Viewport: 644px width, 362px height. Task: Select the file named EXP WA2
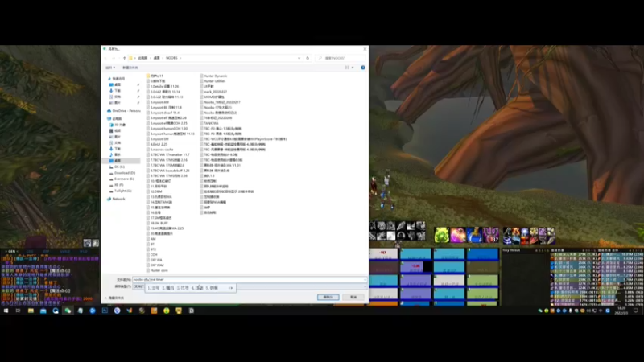click(155, 265)
